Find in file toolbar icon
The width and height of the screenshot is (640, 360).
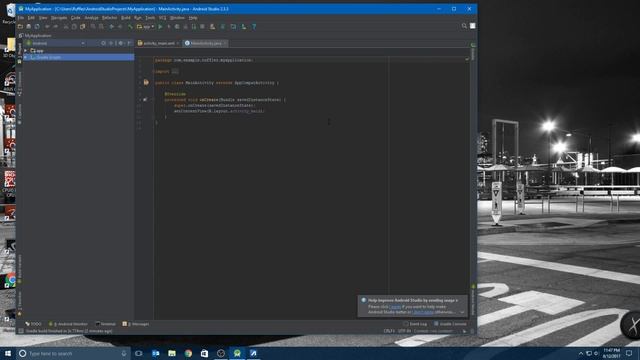[93, 27]
